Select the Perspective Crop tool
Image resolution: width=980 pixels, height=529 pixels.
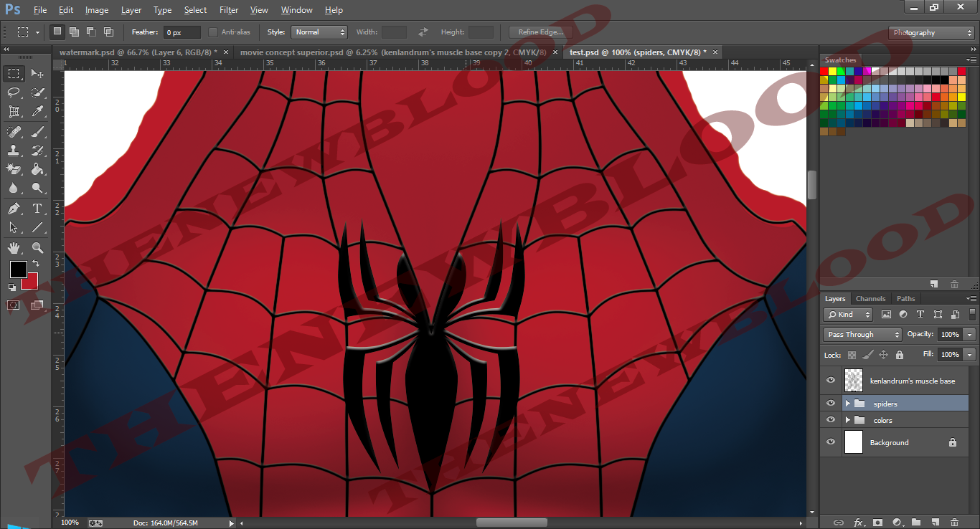coord(14,111)
